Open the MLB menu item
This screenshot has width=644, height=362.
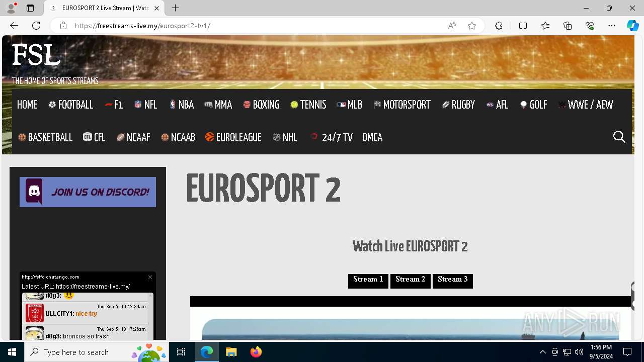[x=350, y=105]
